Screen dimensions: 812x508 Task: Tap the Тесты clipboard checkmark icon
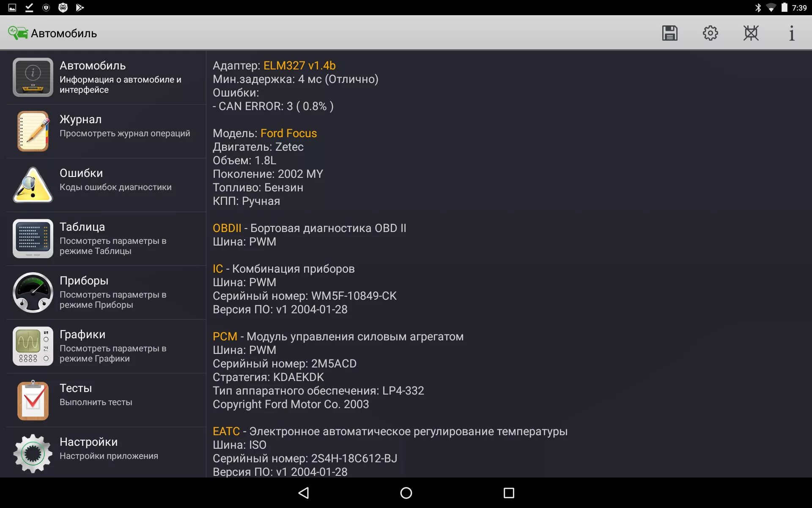(x=33, y=400)
